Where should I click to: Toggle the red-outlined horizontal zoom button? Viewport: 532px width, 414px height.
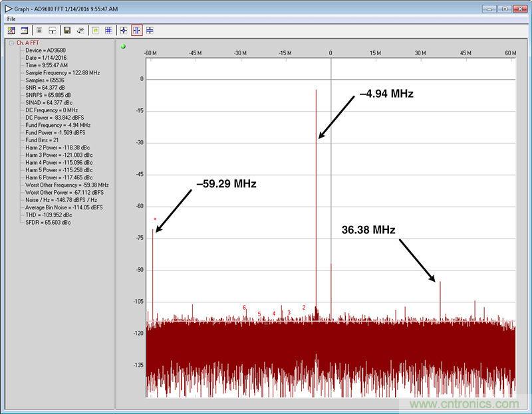[136, 31]
